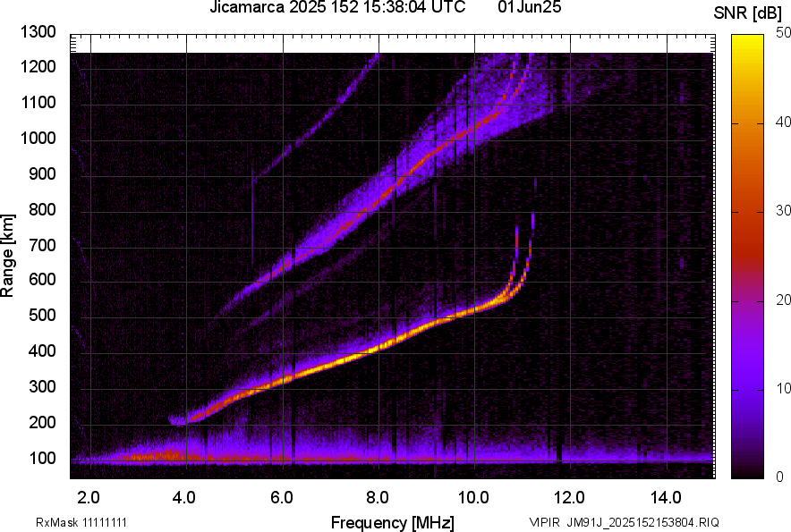
Task: Click the range tick label '800'
Action: pyautogui.click(x=42, y=208)
